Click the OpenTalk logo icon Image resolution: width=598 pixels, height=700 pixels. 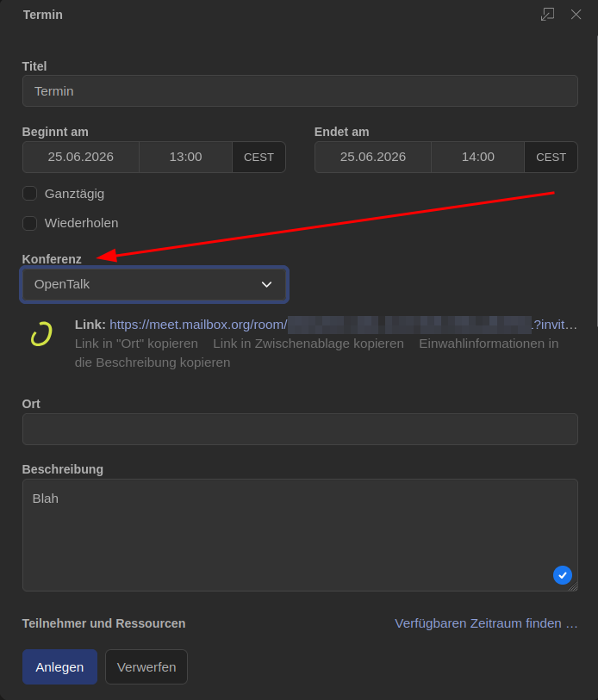point(41,334)
